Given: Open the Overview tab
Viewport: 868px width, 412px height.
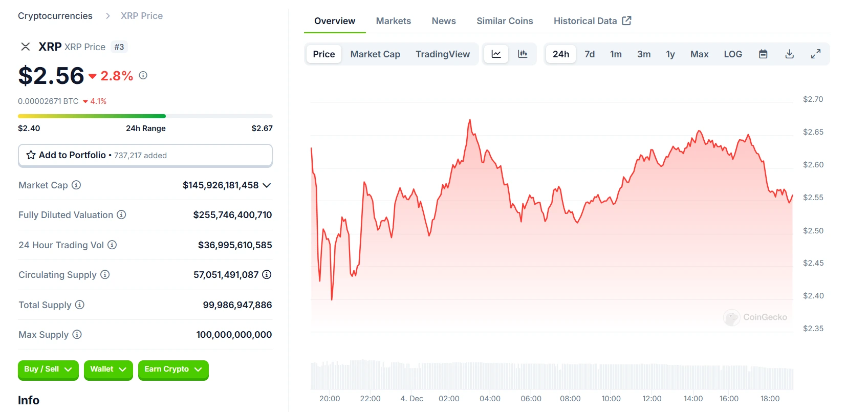Looking at the screenshot, I should tap(335, 21).
